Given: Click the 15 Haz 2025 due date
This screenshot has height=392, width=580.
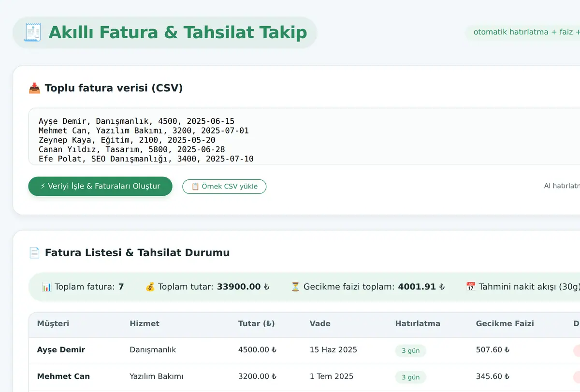Looking at the screenshot, I should 333,349.
